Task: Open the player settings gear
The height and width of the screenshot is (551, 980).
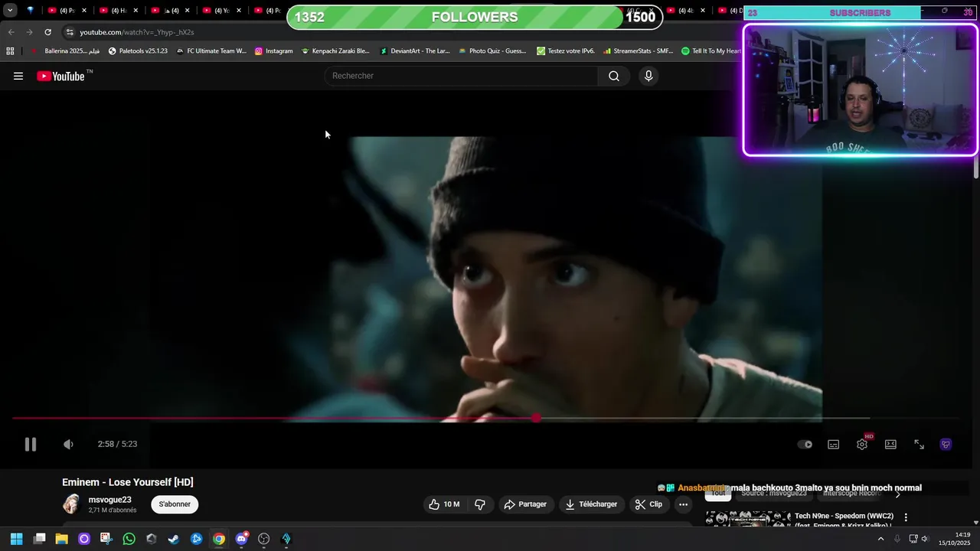Action: pyautogui.click(x=862, y=444)
